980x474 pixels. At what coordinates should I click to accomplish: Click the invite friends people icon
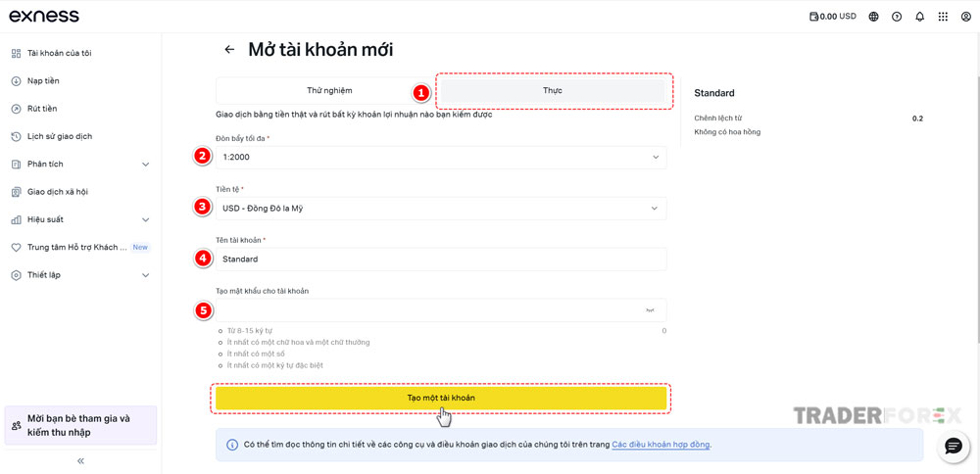click(x=17, y=426)
